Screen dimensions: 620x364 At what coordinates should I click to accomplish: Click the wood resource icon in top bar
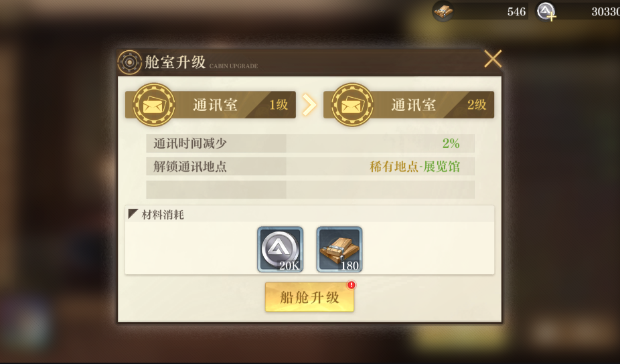443,11
